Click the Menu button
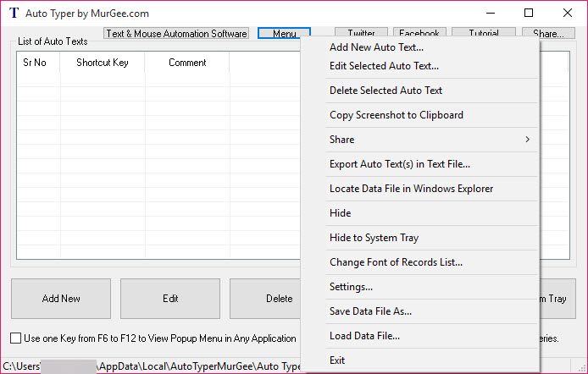This screenshot has width=588, height=374. pos(284,33)
